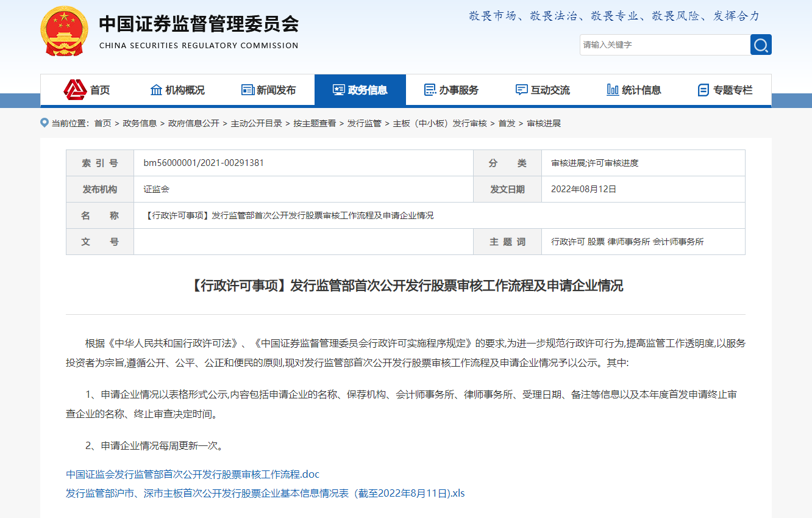Click the building icon beside 机构概况

(156, 90)
